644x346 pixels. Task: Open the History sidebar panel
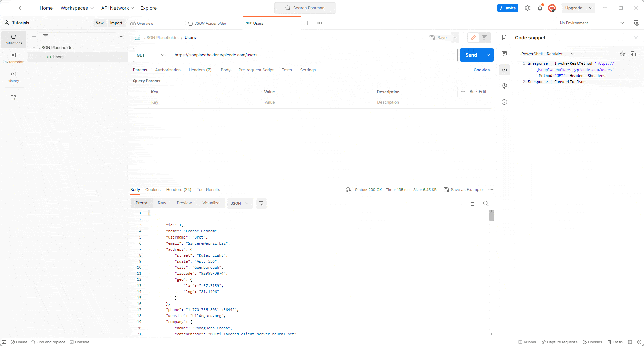[13, 77]
